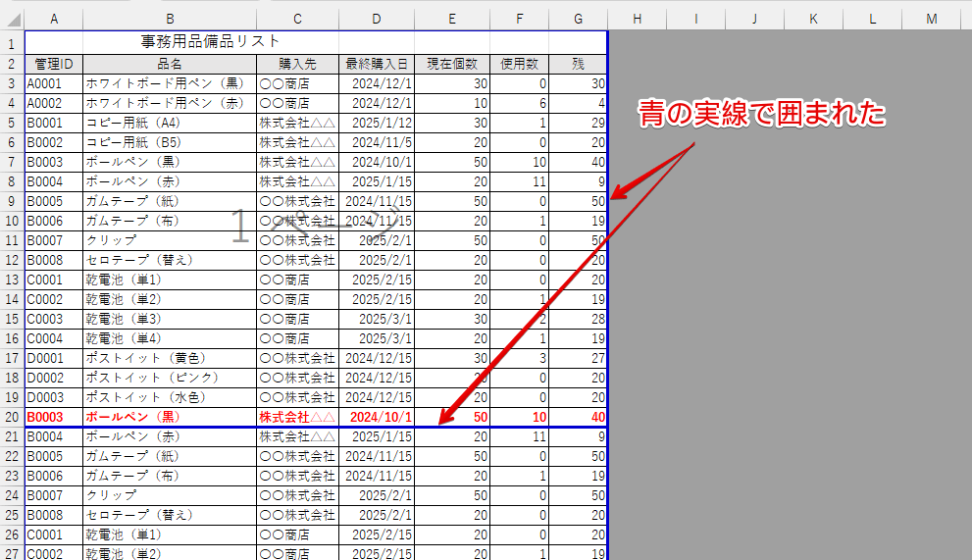Click 〇〇商店 cell in A0001 row
This screenshot has width=972, height=560.
297,83
